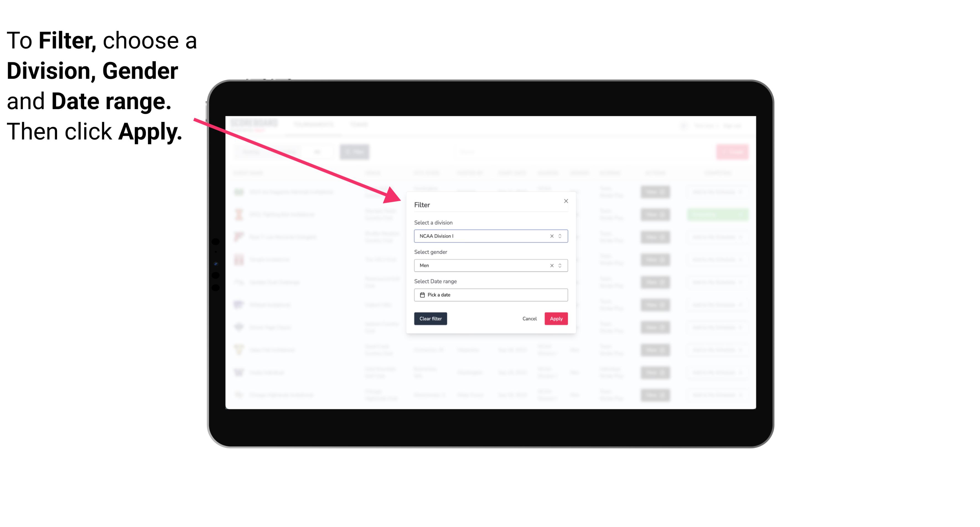This screenshot has width=980, height=527.
Task: Click Apply to confirm filter selections
Action: point(556,319)
